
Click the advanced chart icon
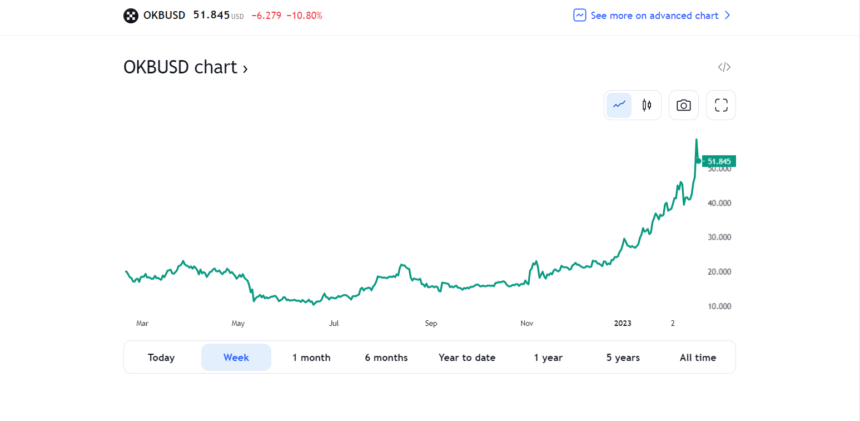[579, 16]
